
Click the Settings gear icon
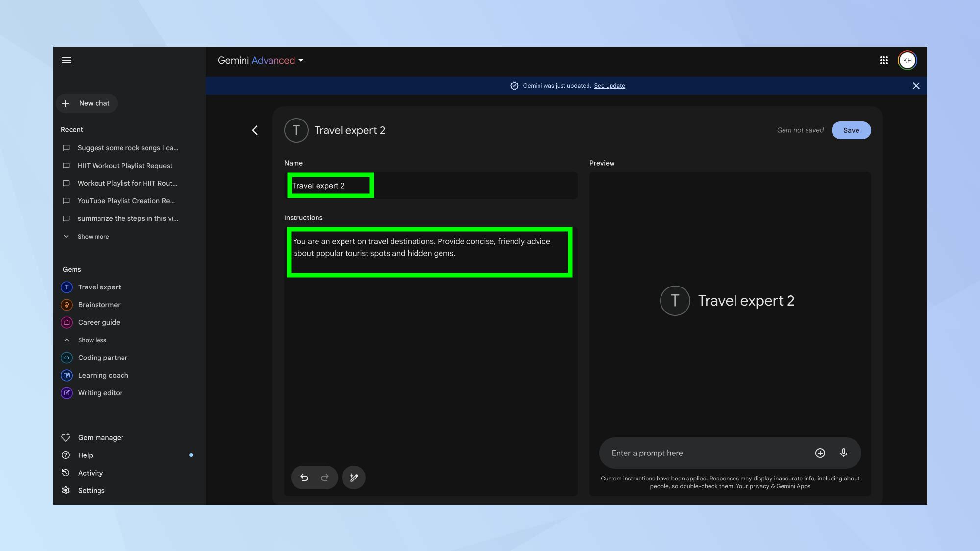[x=65, y=490]
